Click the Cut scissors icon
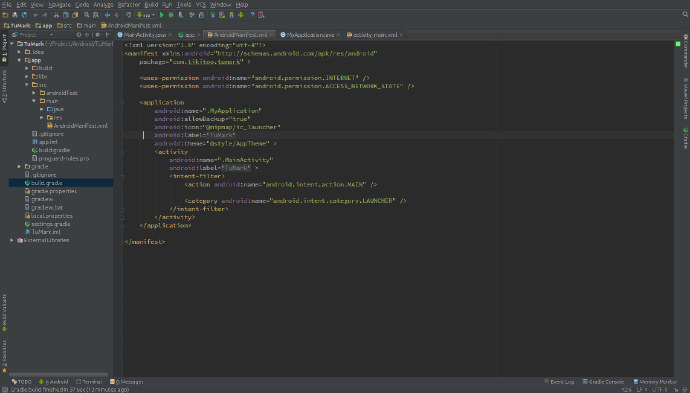This screenshot has height=393, width=690. (x=56, y=15)
